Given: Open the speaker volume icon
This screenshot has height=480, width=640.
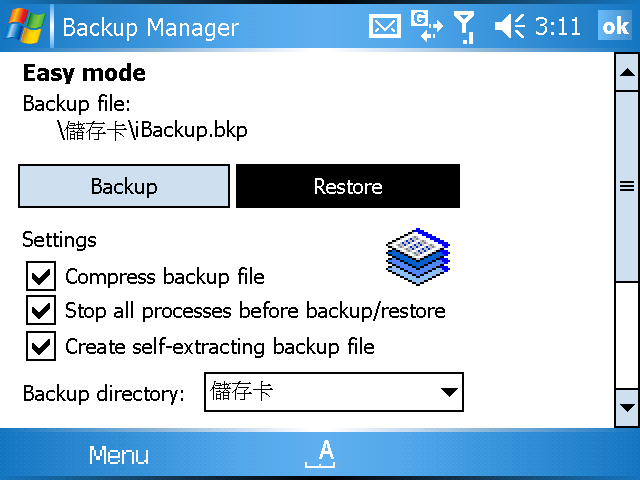Looking at the screenshot, I should (x=509, y=27).
